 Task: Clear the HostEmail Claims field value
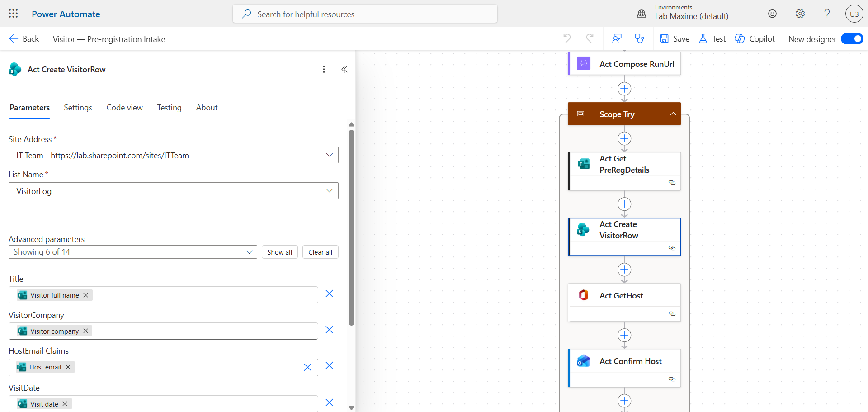(x=308, y=367)
